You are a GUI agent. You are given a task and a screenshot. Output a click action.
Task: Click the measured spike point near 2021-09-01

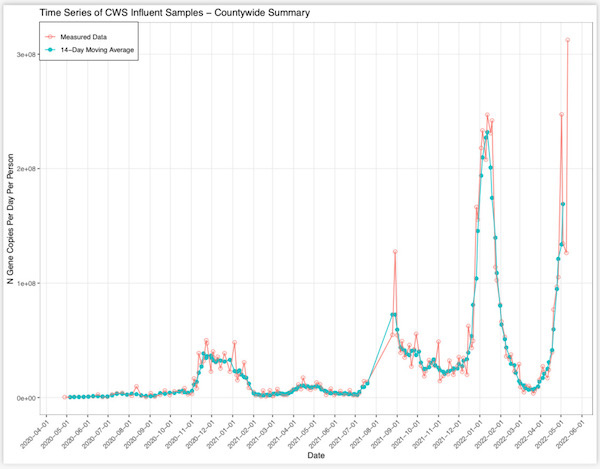click(395, 251)
